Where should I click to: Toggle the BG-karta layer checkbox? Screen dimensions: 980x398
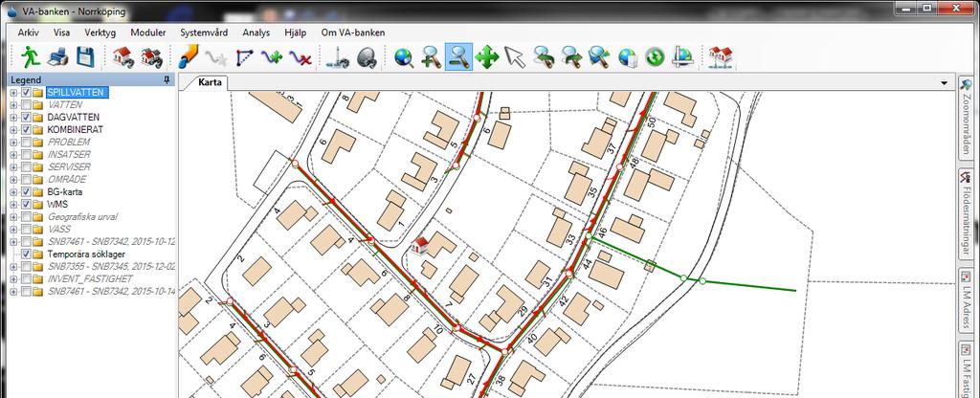[26, 191]
